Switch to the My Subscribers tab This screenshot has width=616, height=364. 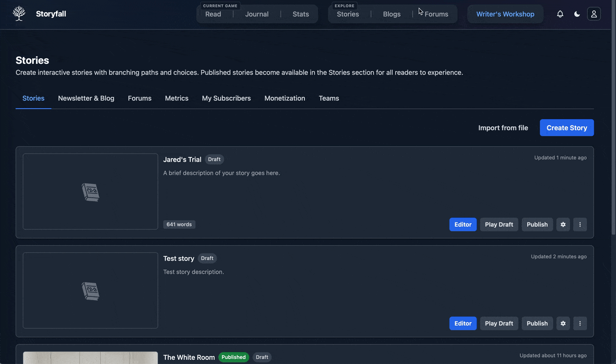pos(226,98)
